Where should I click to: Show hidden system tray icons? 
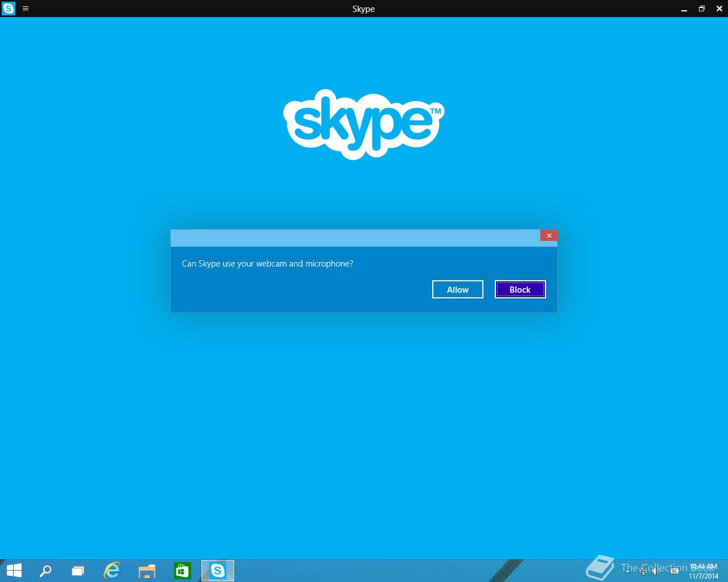[628, 571]
